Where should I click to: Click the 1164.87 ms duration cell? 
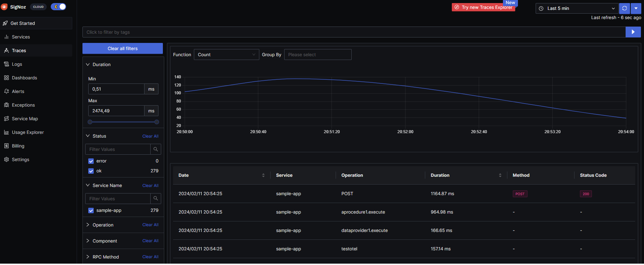442,193
